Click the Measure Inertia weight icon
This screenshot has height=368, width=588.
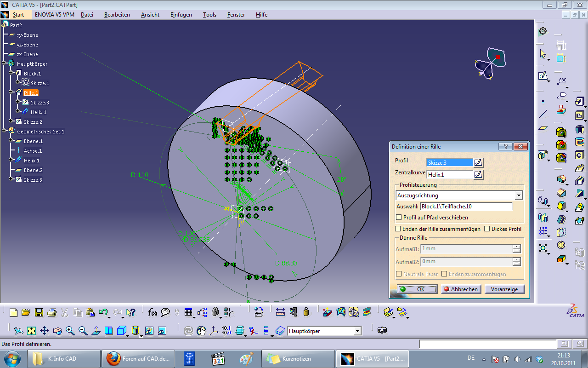306,313
